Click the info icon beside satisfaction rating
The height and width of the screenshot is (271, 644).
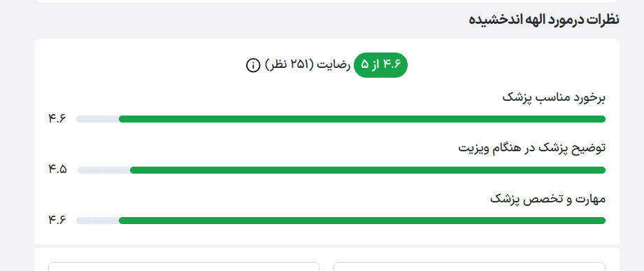pyautogui.click(x=253, y=65)
